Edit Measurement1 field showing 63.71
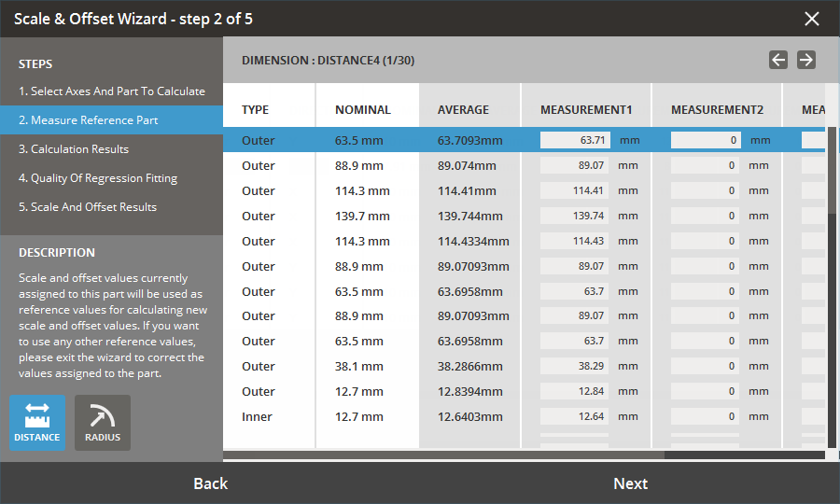Viewport: 840px width, 504px height. coord(575,140)
